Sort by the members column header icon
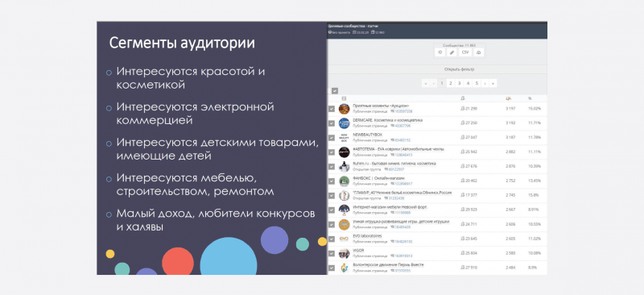644x295 pixels. (x=463, y=99)
